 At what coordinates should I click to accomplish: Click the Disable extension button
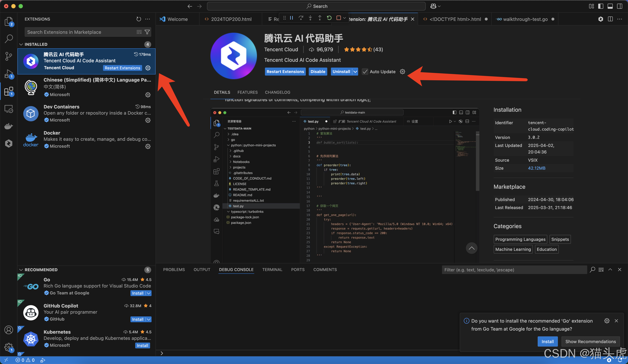tap(318, 72)
